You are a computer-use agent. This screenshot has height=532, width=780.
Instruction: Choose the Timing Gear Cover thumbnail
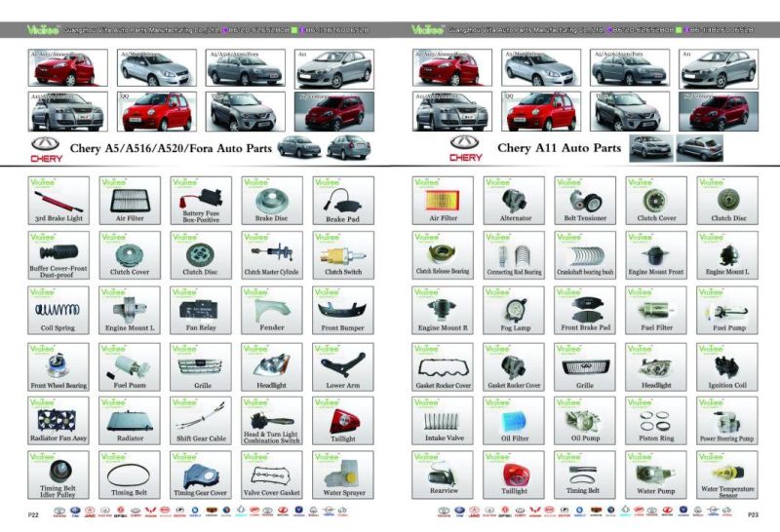(201, 475)
